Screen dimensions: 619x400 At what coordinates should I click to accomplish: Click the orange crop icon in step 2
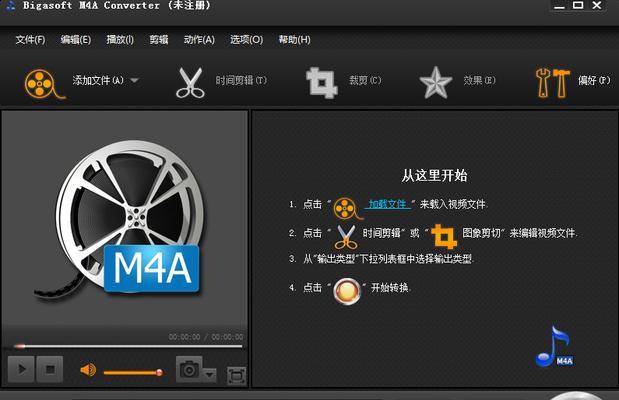(x=444, y=236)
